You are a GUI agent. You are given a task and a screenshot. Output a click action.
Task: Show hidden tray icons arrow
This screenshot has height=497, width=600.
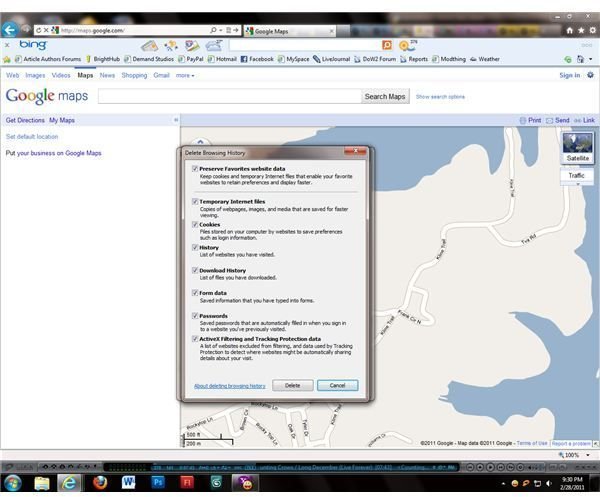pos(503,484)
